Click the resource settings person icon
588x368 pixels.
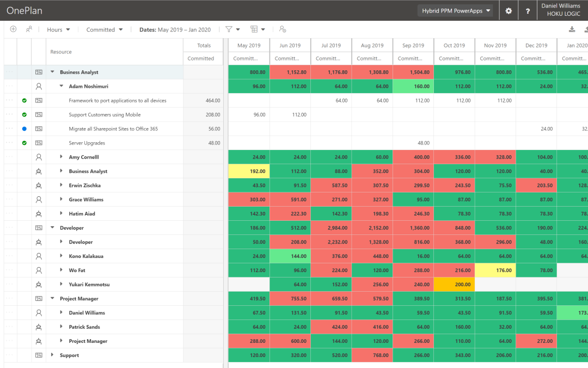(x=283, y=29)
